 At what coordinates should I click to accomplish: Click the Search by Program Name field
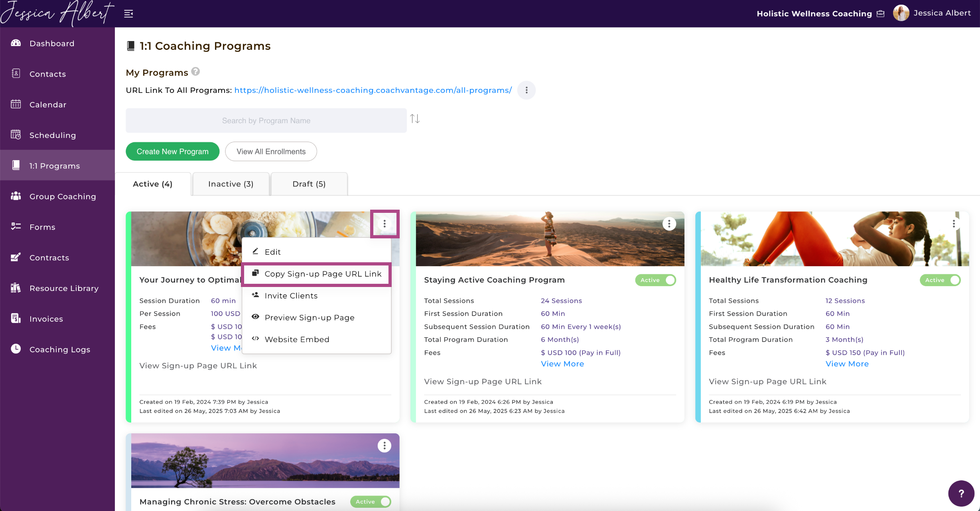point(266,120)
